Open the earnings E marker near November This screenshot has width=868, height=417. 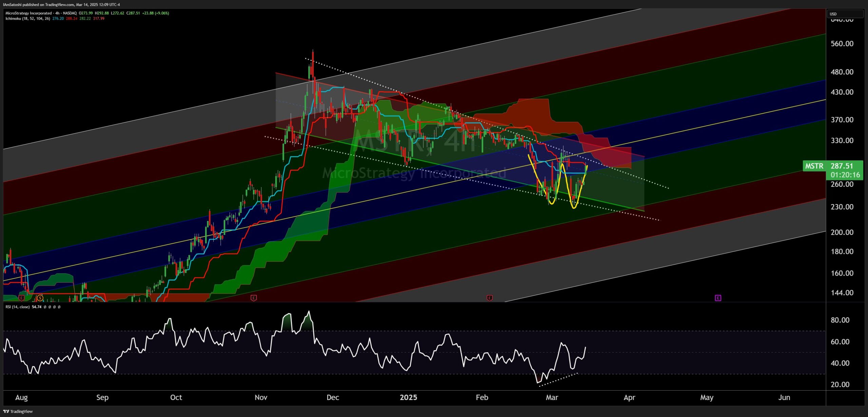[x=254, y=298]
